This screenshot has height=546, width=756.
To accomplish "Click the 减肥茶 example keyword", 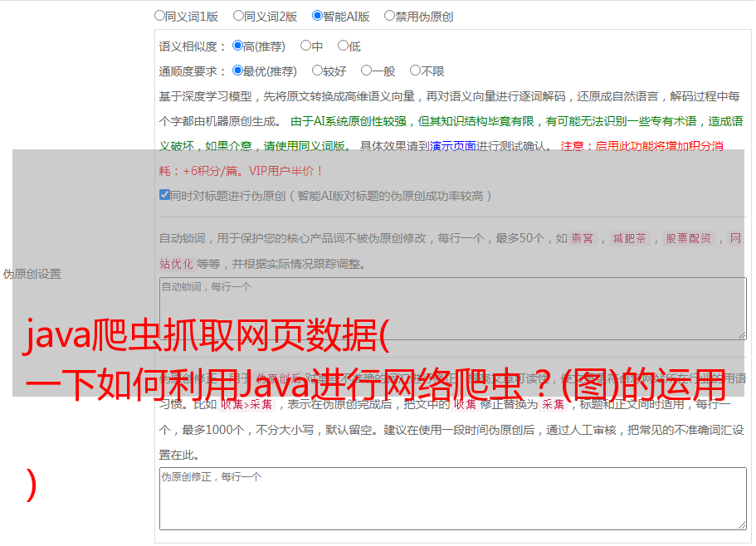I will pos(630,238).
